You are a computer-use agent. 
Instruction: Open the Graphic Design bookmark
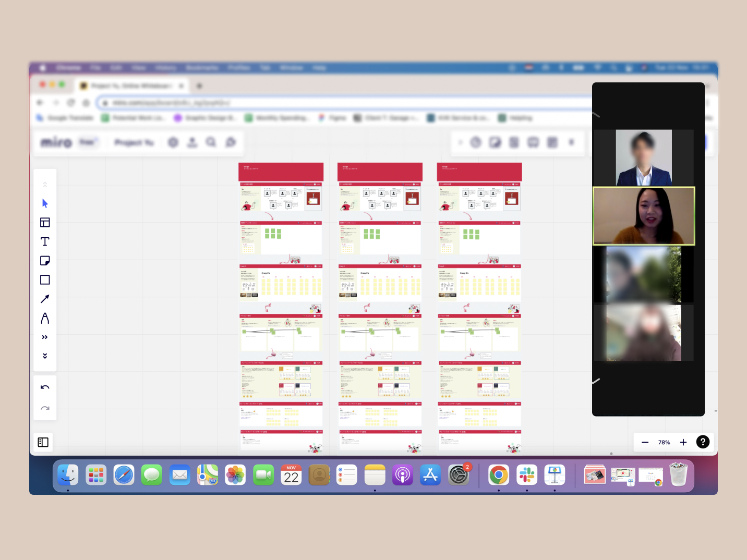point(205,118)
